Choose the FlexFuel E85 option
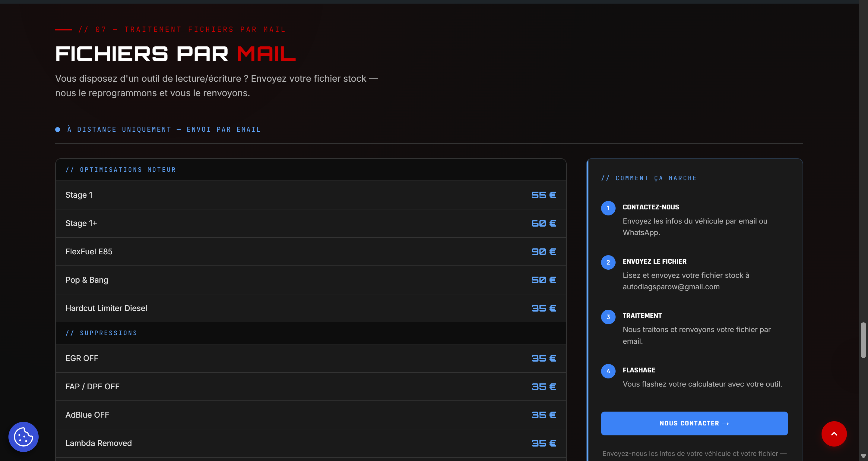Image resolution: width=868 pixels, height=461 pixels. (x=311, y=252)
